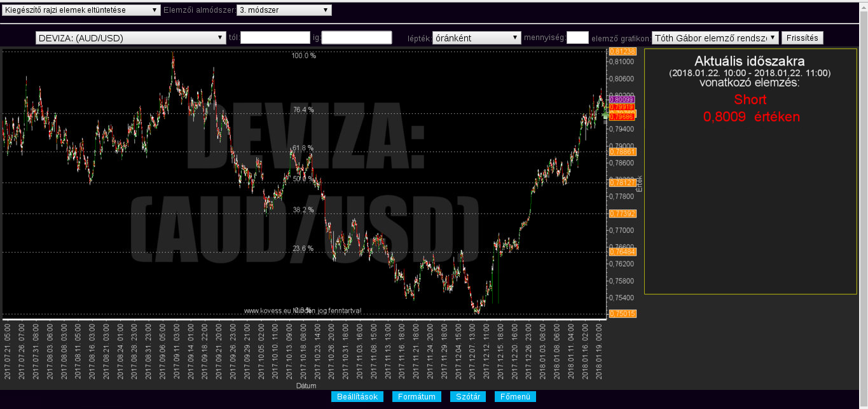Select the orange 0,81238 price label
This screenshot has width=868, height=409.
pyautogui.click(x=623, y=51)
